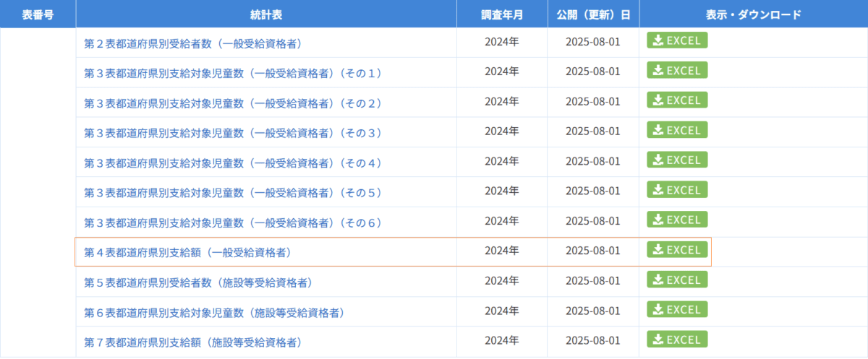868x359 pixels.
Task: Download EXCEL for 第2表 都道府県別受給者数
Action: point(676,41)
